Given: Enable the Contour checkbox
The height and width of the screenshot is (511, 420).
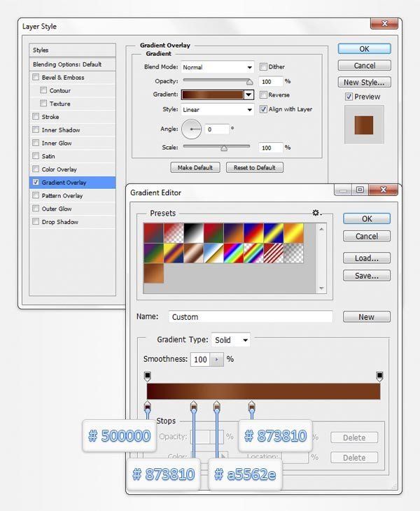Looking at the screenshot, I should coord(43,90).
